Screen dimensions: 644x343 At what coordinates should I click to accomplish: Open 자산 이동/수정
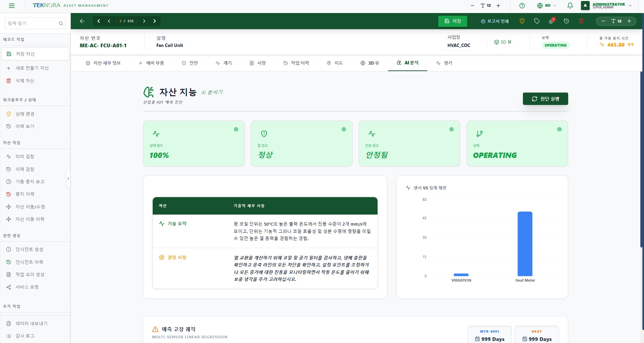pos(35,207)
